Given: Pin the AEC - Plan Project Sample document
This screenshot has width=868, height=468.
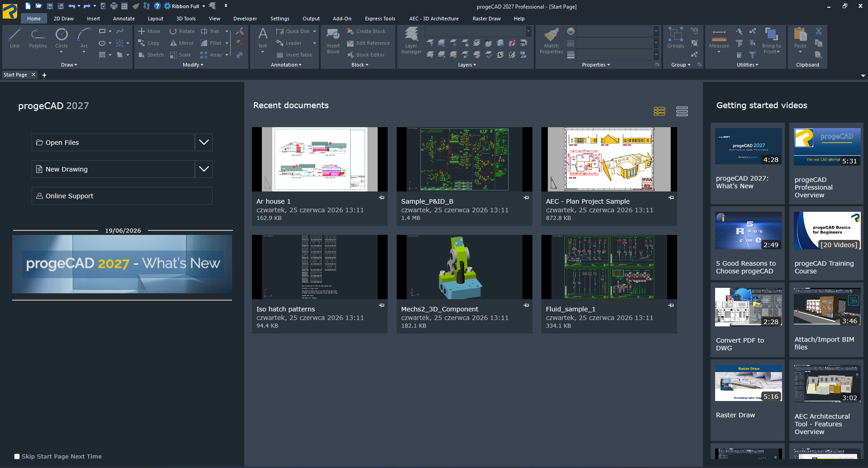Looking at the screenshot, I should 671,198.
